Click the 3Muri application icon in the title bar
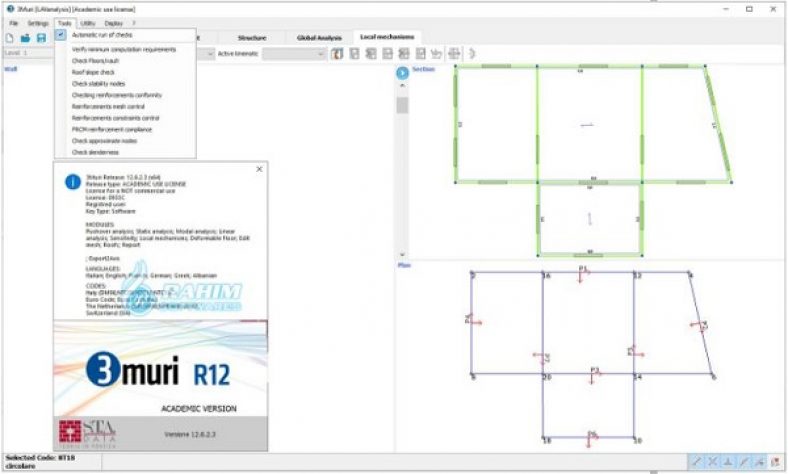Viewport: 788px width, 474px height. point(10,9)
